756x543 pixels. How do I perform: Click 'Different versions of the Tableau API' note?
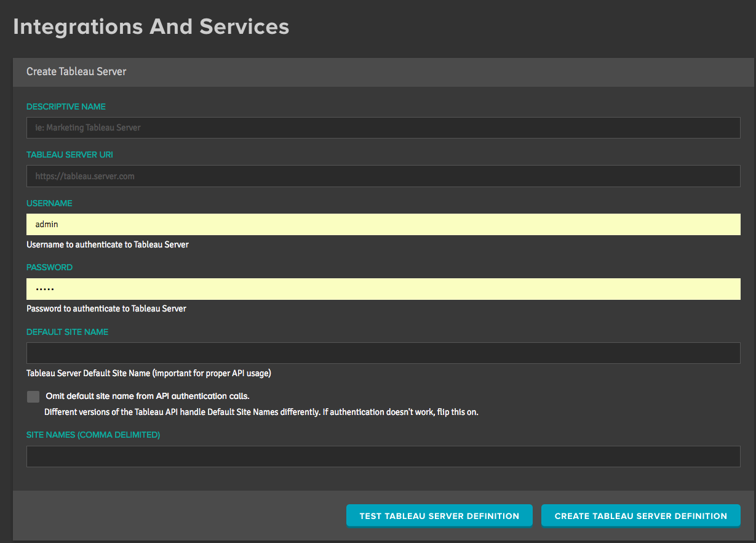point(261,412)
